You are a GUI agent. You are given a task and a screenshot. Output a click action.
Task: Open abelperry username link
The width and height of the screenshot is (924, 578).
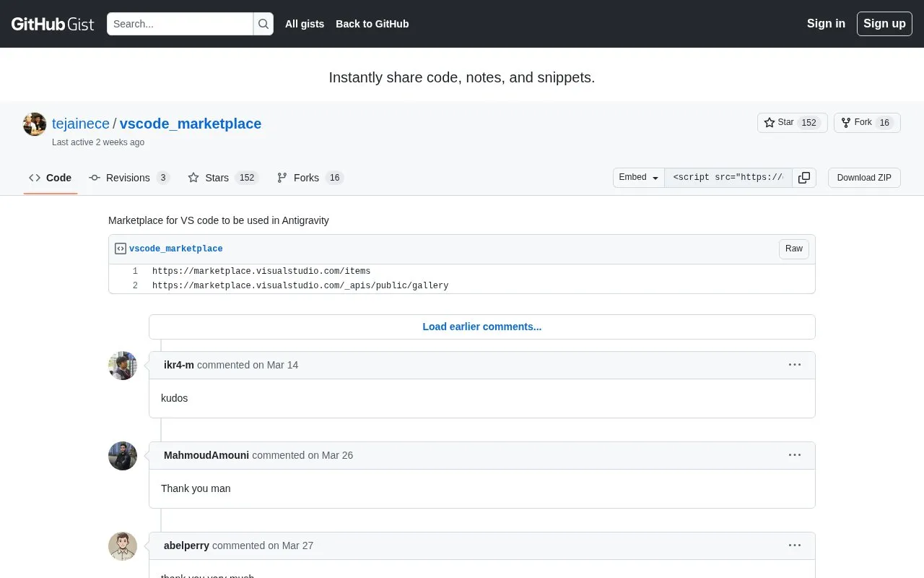(x=186, y=545)
